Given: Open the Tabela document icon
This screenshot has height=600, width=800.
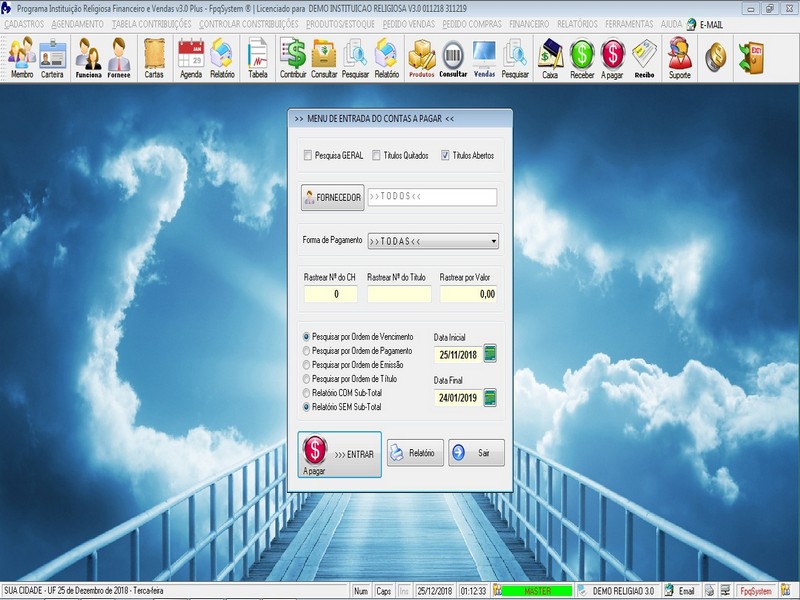Looking at the screenshot, I should click(258, 58).
